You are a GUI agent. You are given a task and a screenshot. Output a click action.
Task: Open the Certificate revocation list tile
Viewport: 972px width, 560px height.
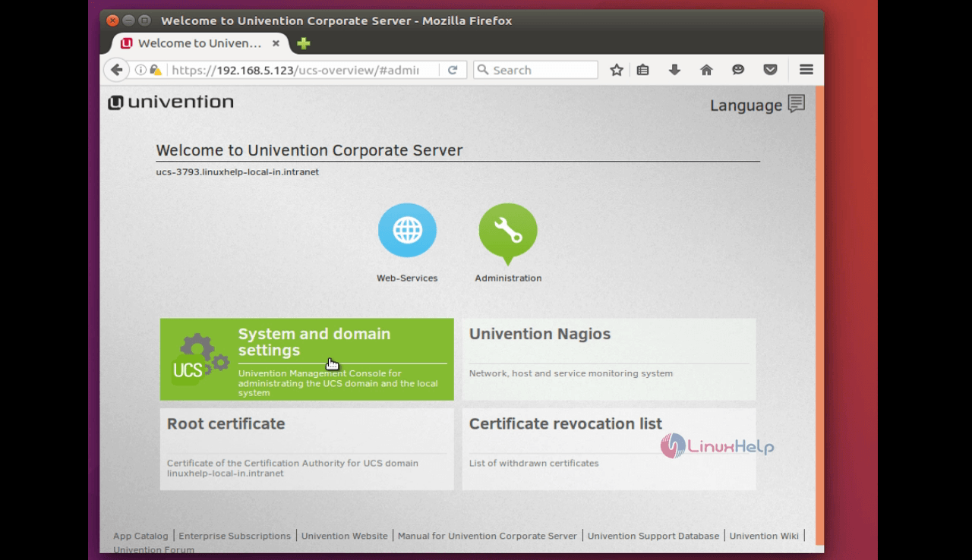click(x=609, y=449)
